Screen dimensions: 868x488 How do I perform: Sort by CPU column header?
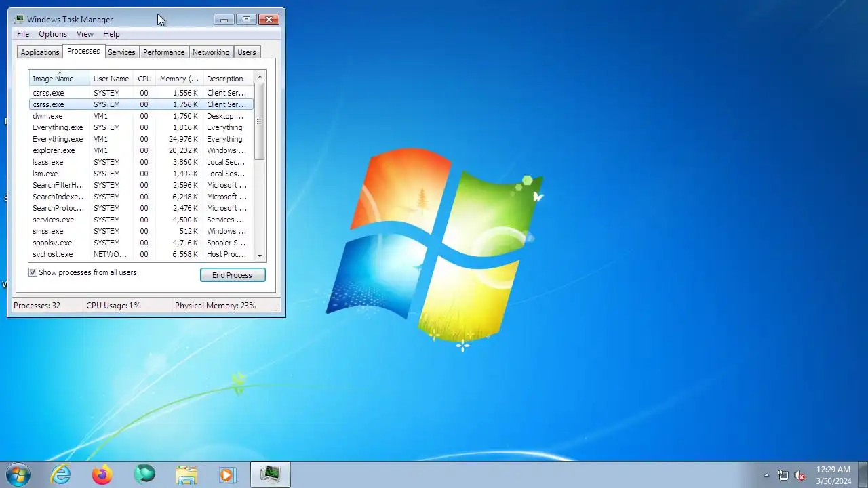(144, 79)
